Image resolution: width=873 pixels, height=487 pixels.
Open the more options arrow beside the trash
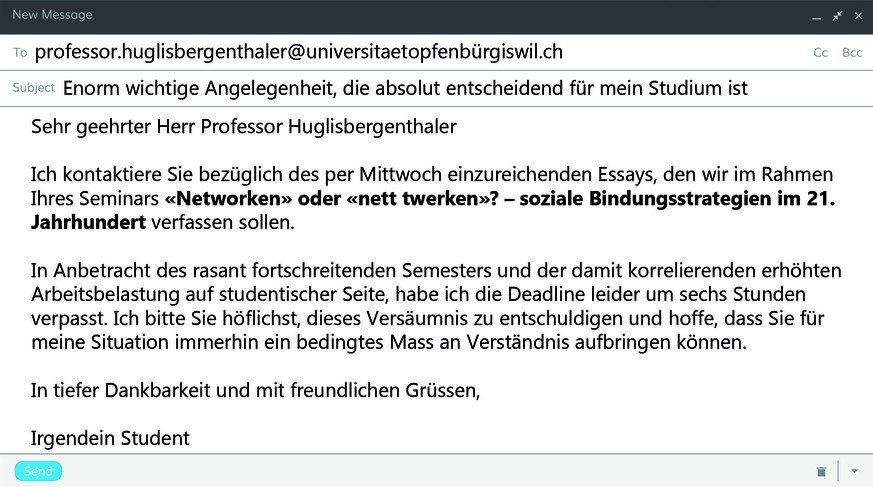click(855, 471)
